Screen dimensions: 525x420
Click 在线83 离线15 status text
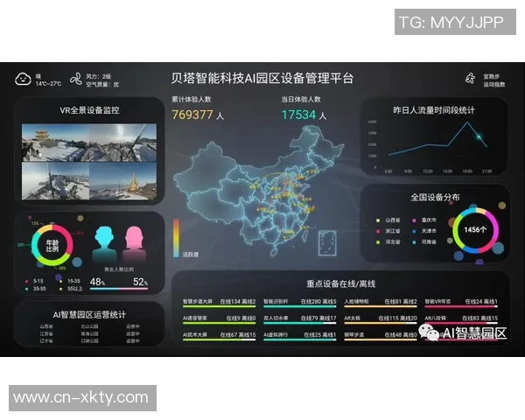click(479, 318)
